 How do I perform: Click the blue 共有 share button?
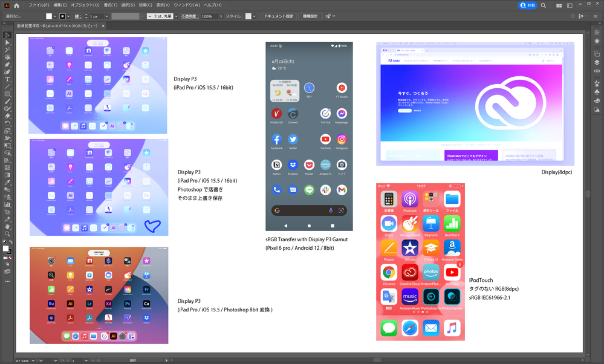(x=528, y=5)
